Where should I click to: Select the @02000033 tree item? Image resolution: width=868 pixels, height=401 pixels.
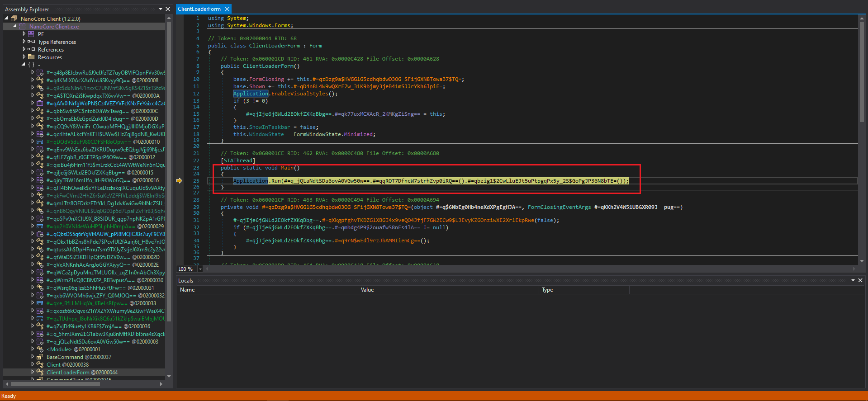[101, 303]
